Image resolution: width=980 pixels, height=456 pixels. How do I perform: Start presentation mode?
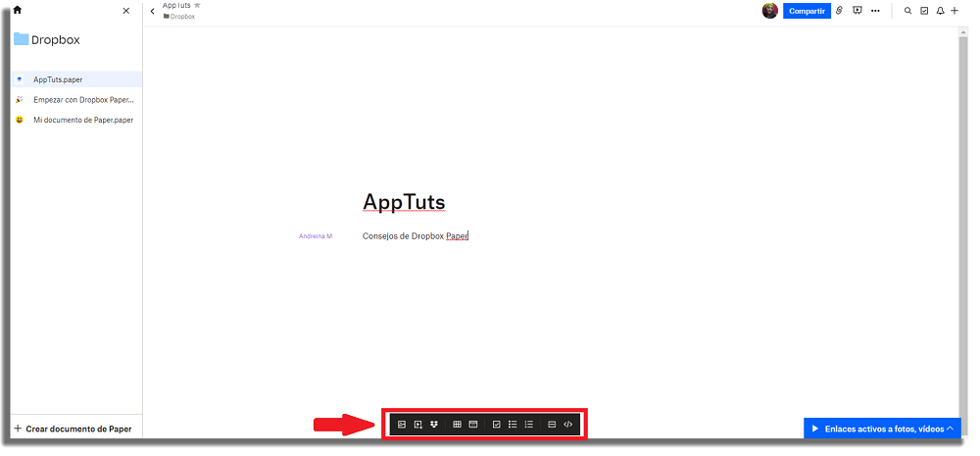point(857,11)
